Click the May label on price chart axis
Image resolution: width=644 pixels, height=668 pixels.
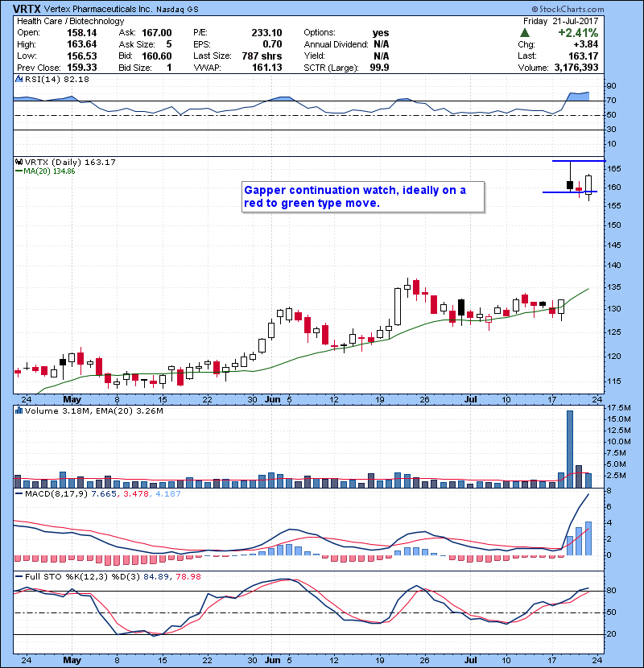(x=72, y=400)
